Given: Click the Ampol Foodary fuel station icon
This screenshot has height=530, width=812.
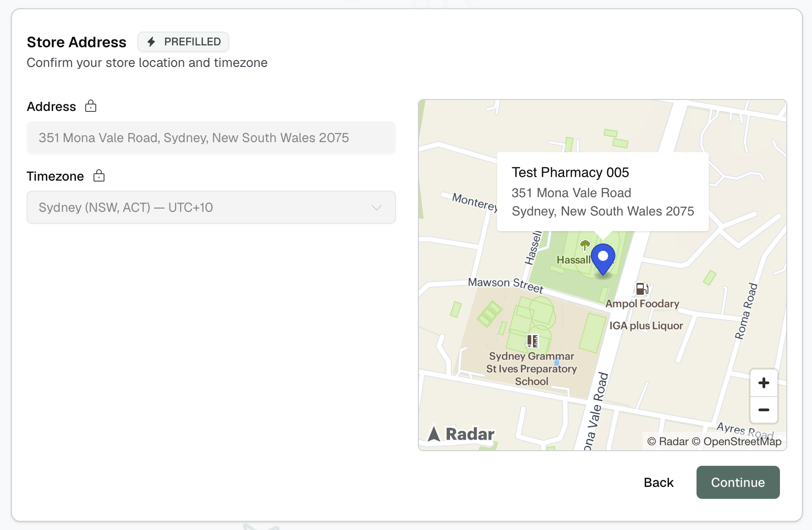Looking at the screenshot, I should pos(642,288).
